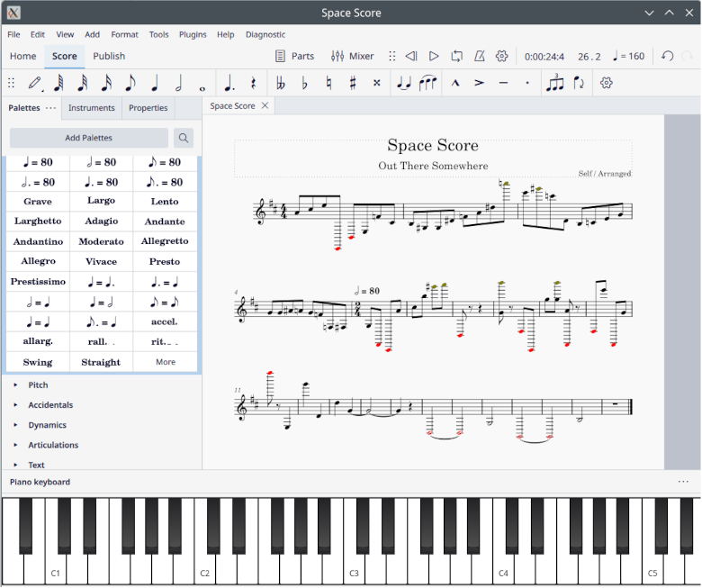
Task: Toggle the metronome
Action: pyautogui.click(x=480, y=56)
